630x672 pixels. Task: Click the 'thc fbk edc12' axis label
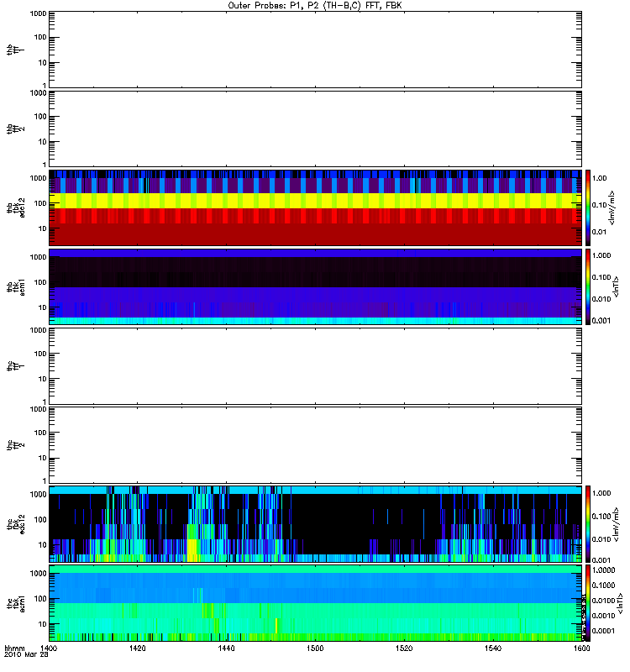(x=16, y=524)
